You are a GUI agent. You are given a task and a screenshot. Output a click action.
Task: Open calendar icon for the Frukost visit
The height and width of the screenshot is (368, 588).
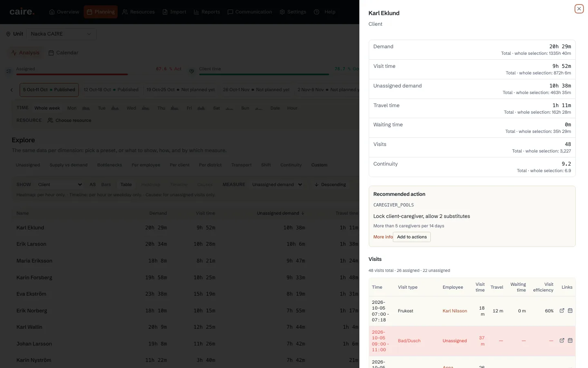570,311
